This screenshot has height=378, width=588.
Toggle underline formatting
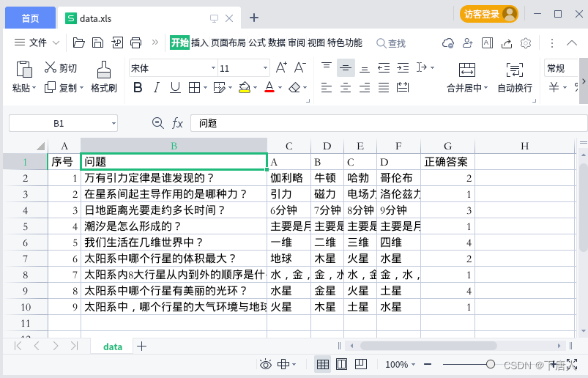(x=175, y=88)
